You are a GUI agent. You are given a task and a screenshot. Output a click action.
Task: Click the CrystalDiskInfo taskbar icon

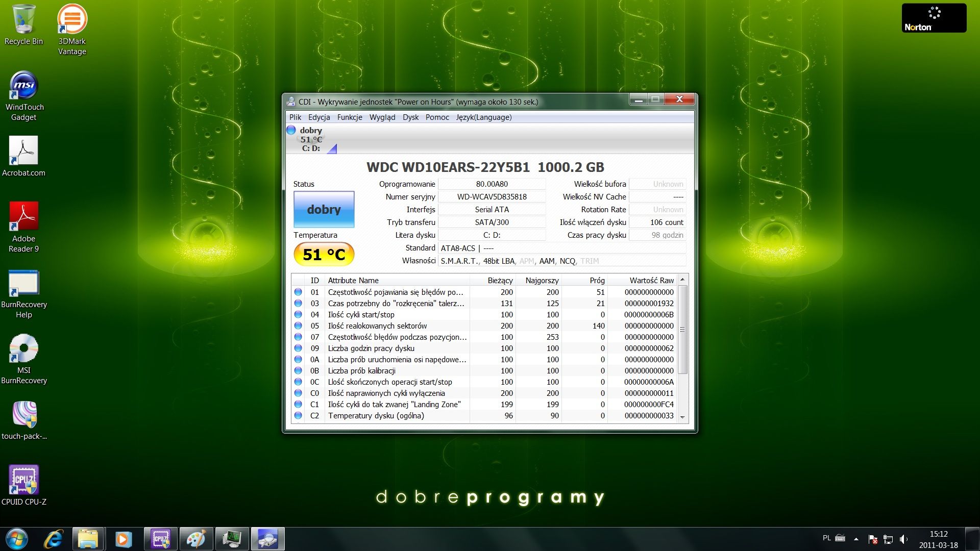(x=267, y=539)
